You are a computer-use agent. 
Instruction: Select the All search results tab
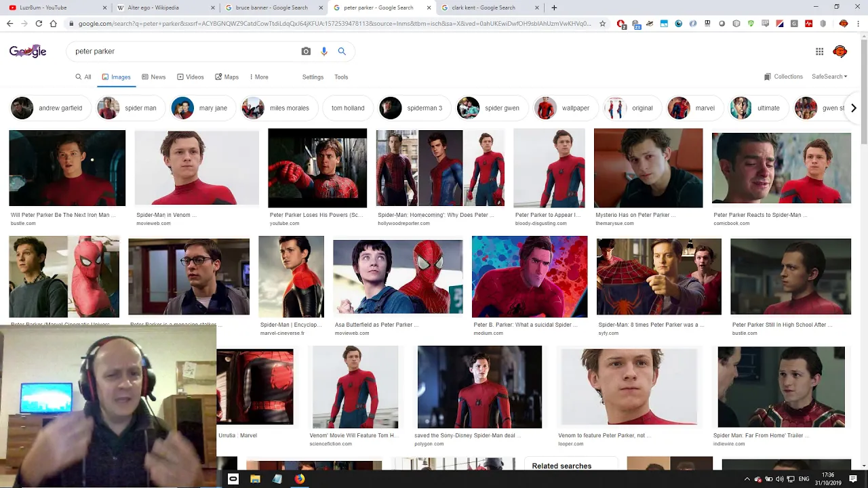83,77
